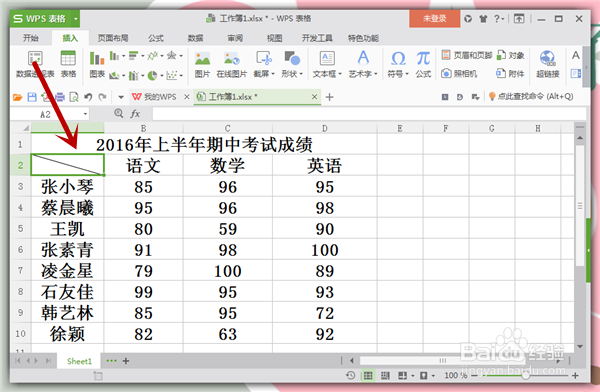600x392 pixels.
Task: Undo the last action
Action: pos(88,97)
